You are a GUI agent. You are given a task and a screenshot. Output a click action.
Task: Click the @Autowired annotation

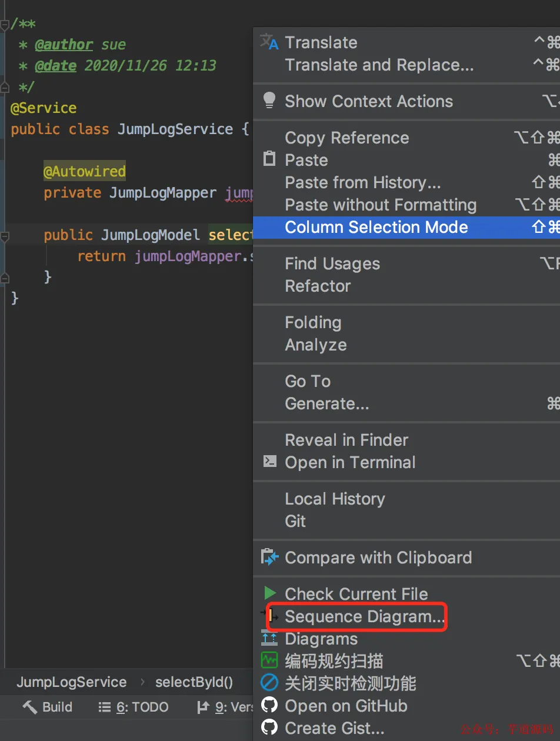pos(85,171)
